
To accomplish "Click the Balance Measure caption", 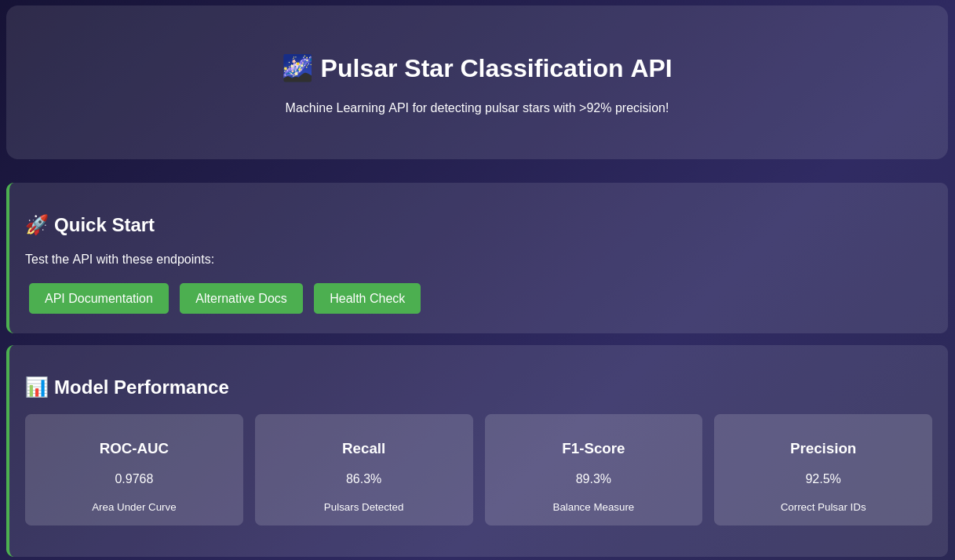I will tap(593, 507).
